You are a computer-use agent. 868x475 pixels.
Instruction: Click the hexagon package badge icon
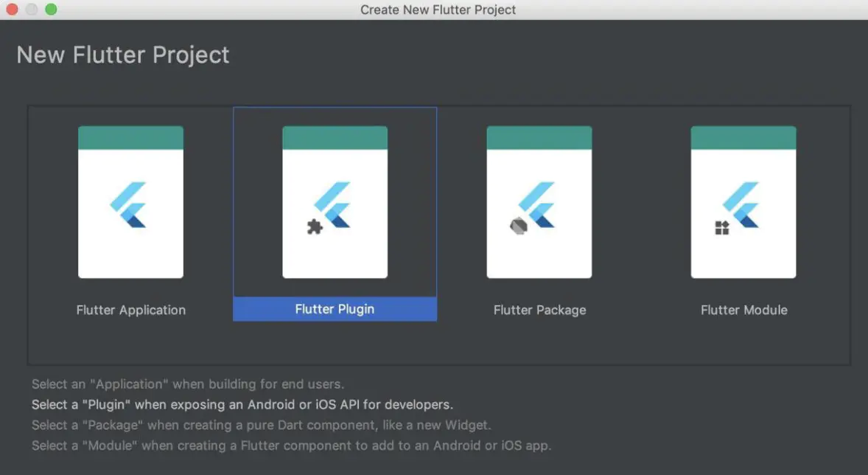point(519,226)
